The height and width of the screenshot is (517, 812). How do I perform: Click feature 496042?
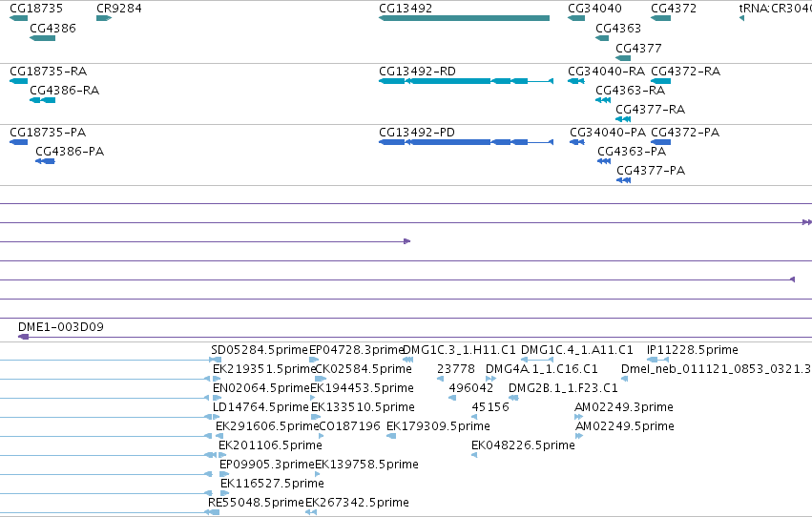(x=452, y=398)
